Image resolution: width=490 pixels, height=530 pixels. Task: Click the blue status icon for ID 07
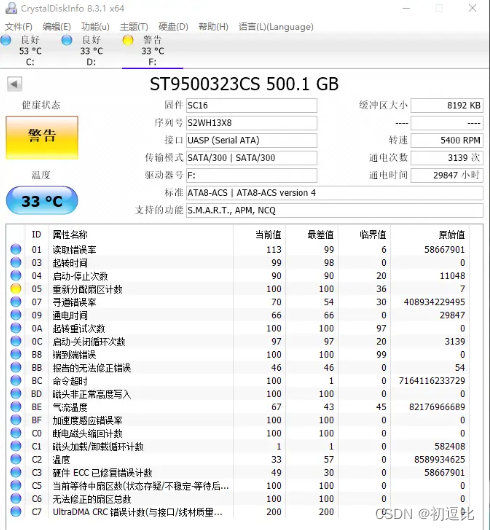pyautogui.click(x=16, y=302)
